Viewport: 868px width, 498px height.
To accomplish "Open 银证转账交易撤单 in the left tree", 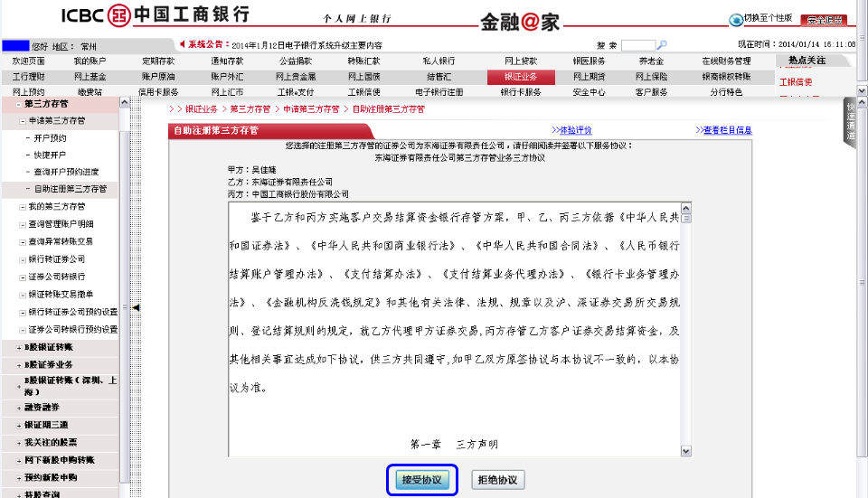I will (61, 295).
